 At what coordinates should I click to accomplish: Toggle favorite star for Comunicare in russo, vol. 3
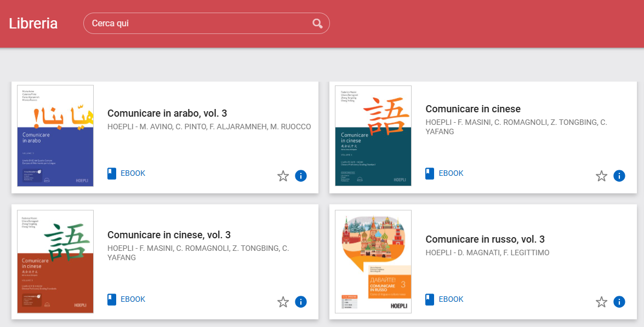(601, 302)
